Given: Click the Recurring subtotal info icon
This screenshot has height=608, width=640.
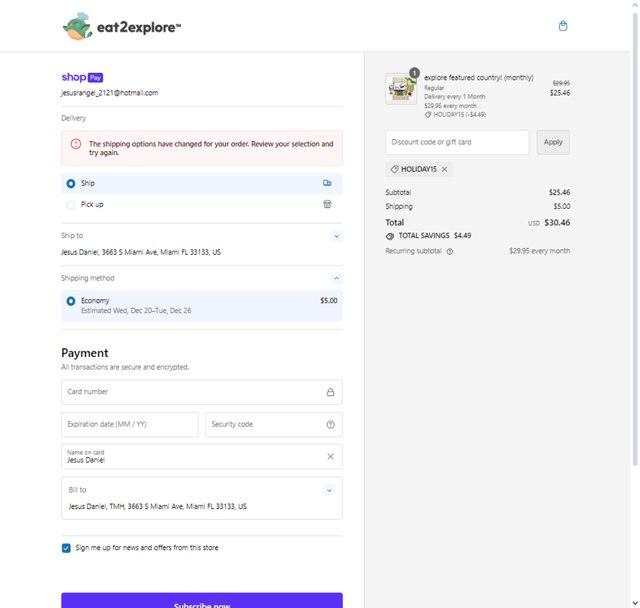Looking at the screenshot, I should [x=450, y=251].
